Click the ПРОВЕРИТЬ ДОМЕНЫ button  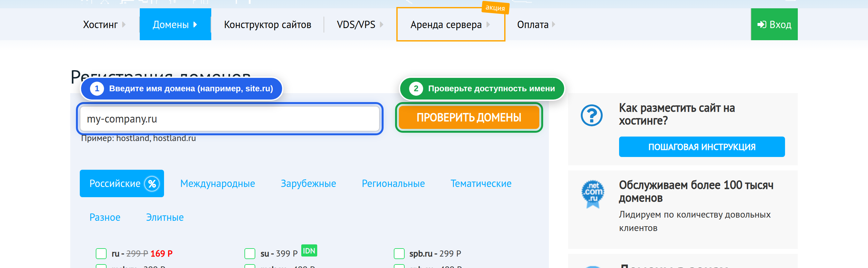(x=469, y=117)
